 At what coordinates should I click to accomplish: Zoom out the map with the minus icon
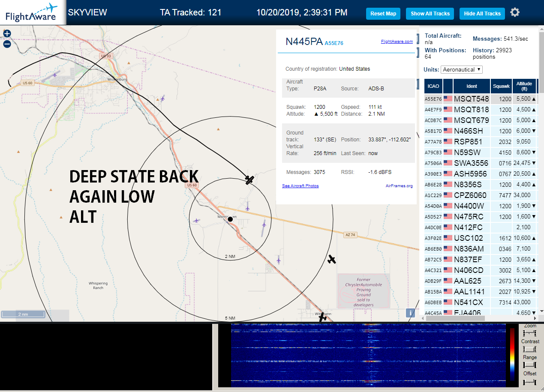click(7, 44)
